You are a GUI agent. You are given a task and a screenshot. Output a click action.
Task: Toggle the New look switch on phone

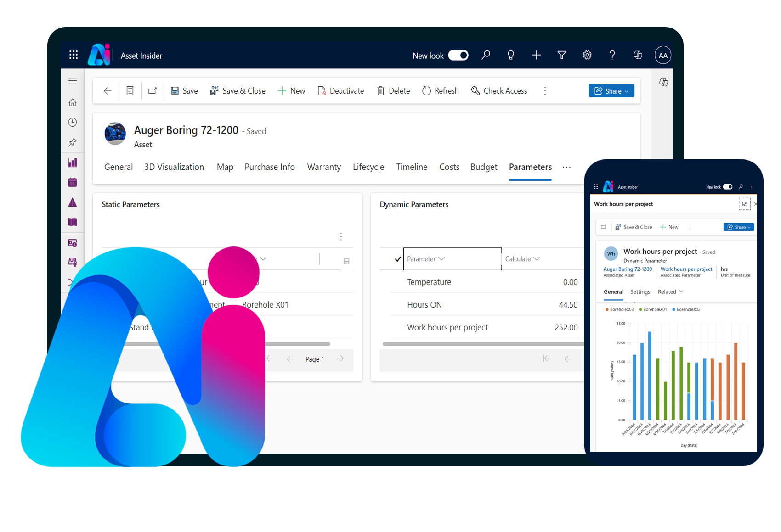[728, 187]
